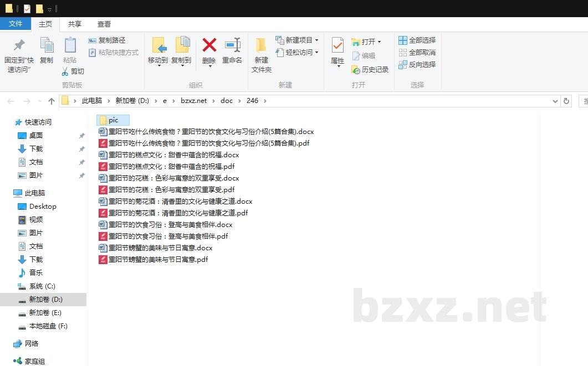This screenshot has height=366, width=588.
Task: Expand the Easy Access dropdown
Action: click(x=316, y=53)
